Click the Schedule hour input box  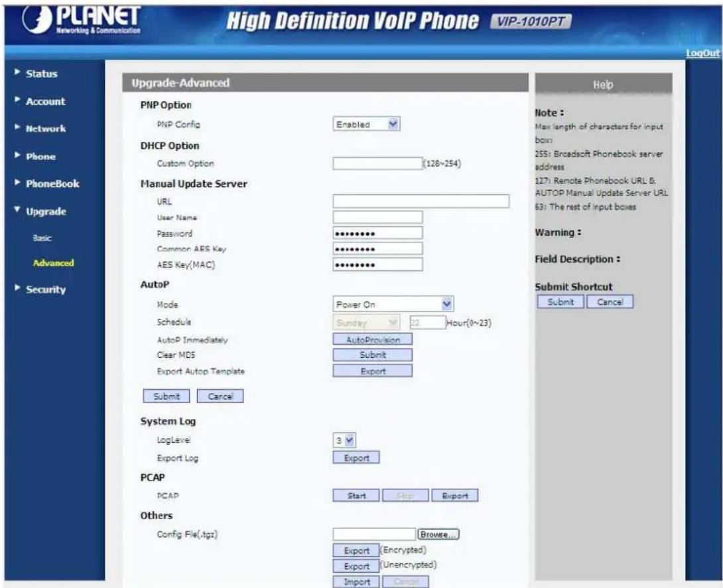click(427, 323)
